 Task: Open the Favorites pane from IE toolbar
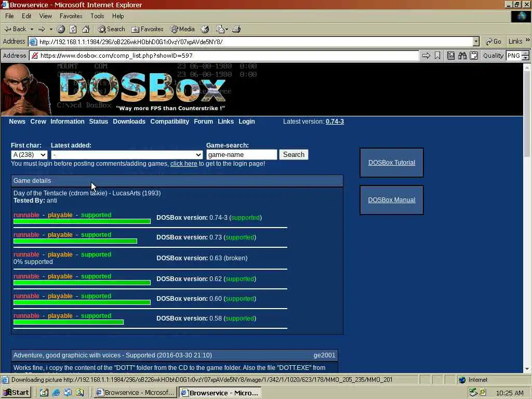click(148, 29)
